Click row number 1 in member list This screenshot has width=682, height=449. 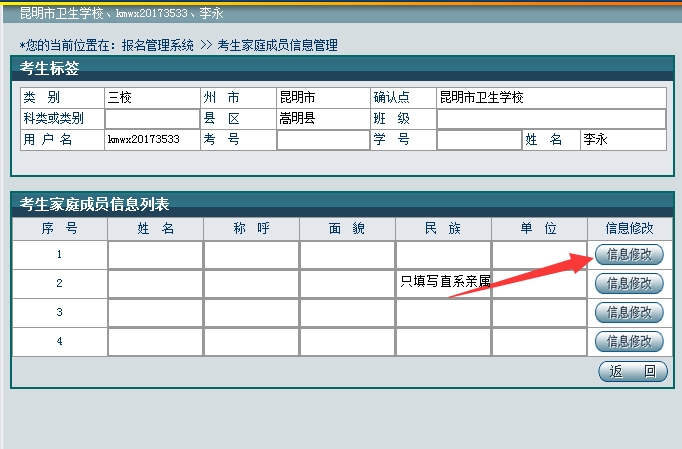(59, 254)
